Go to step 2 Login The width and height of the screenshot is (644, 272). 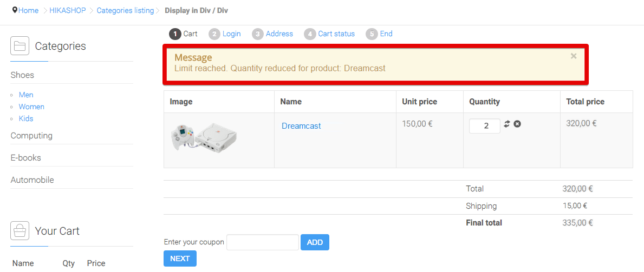point(225,34)
